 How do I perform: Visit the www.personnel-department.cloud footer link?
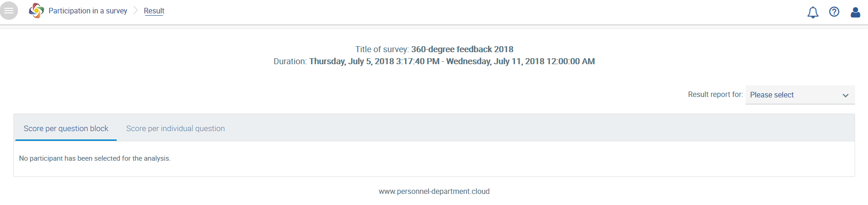(434, 191)
